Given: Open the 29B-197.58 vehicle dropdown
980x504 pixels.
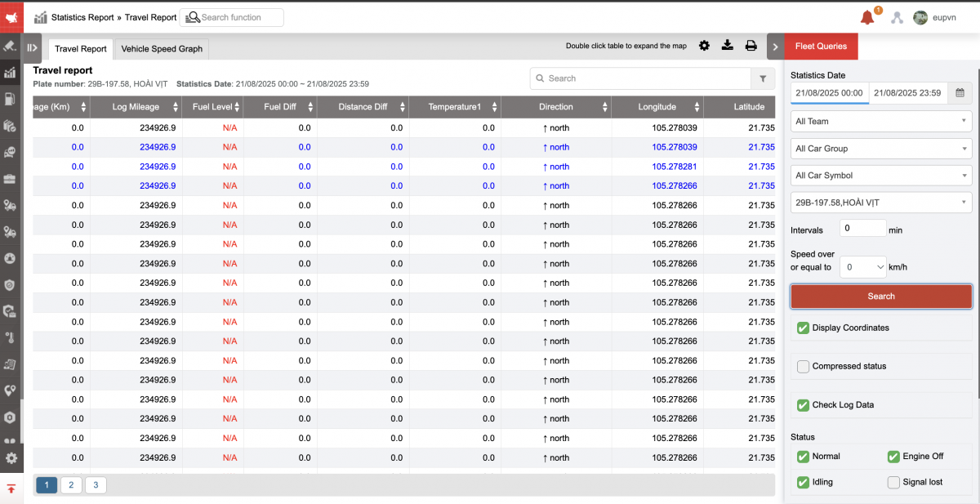Looking at the screenshot, I should click(x=881, y=203).
